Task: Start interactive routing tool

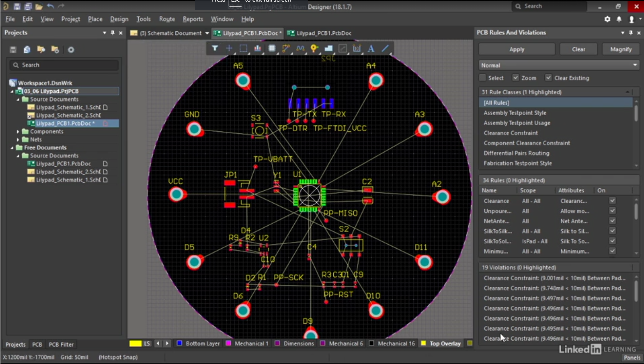Action: click(286, 48)
